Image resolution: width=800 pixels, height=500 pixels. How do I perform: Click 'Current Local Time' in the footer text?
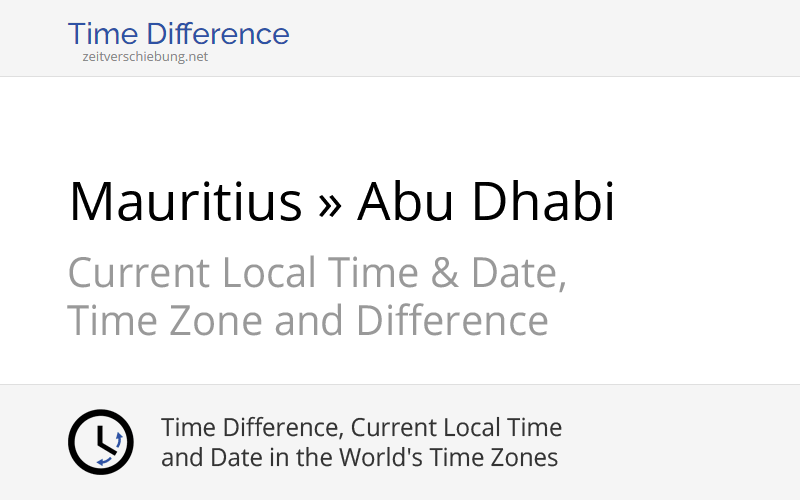click(x=458, y=428)
